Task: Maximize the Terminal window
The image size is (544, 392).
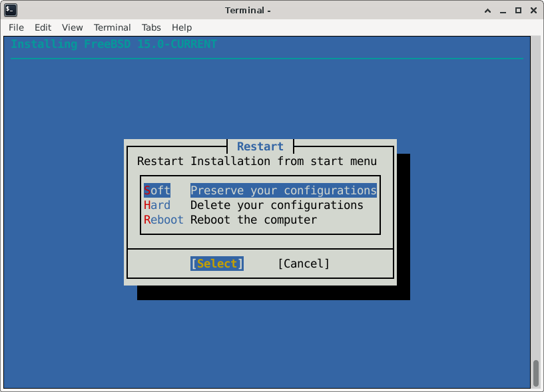Action: (x=518, y=10)
